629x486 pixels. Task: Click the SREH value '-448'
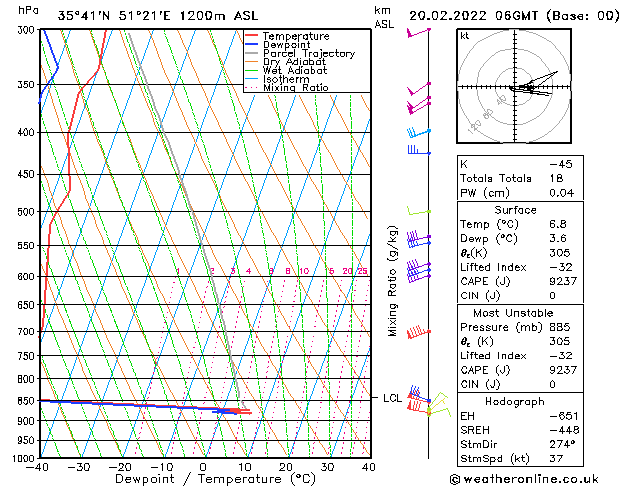(x=564, y=430)
